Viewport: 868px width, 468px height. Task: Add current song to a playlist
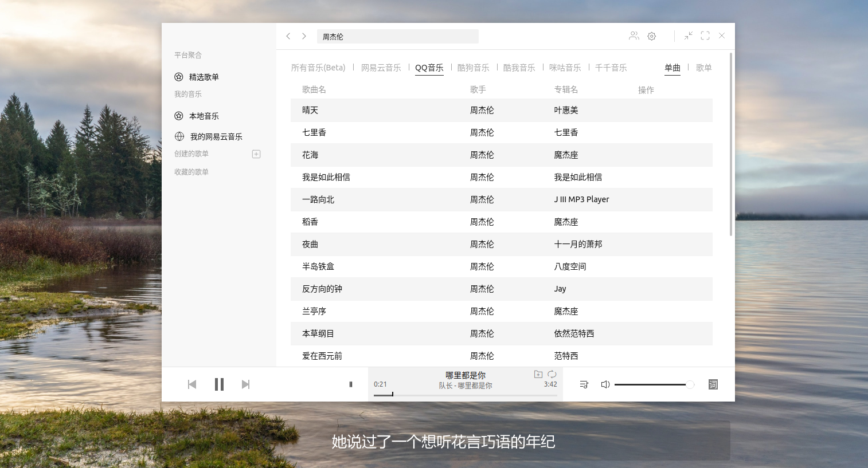tap(538, 374)
